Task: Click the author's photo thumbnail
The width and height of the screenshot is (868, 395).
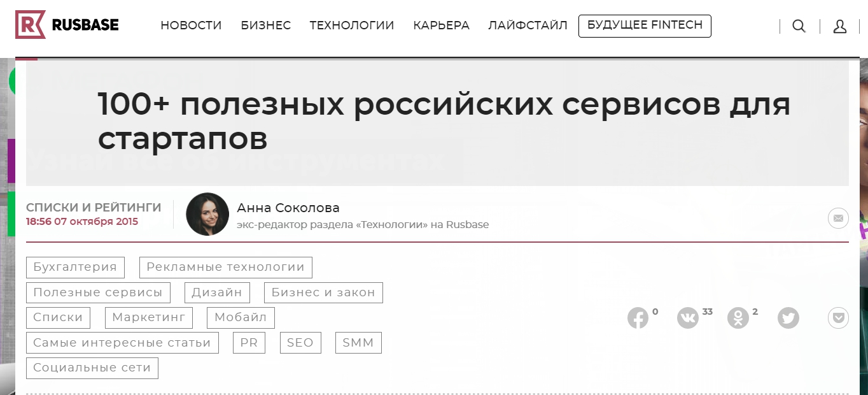Action: click(207, 215)
